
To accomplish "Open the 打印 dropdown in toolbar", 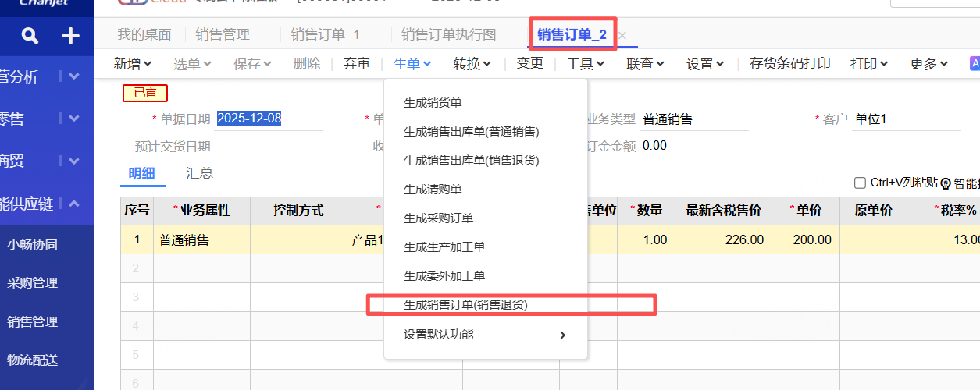I will click(x=869, y=64).
